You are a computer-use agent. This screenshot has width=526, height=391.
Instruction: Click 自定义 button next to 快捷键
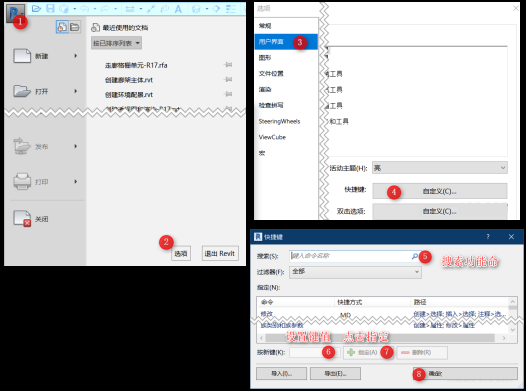[x=440, y=191]
